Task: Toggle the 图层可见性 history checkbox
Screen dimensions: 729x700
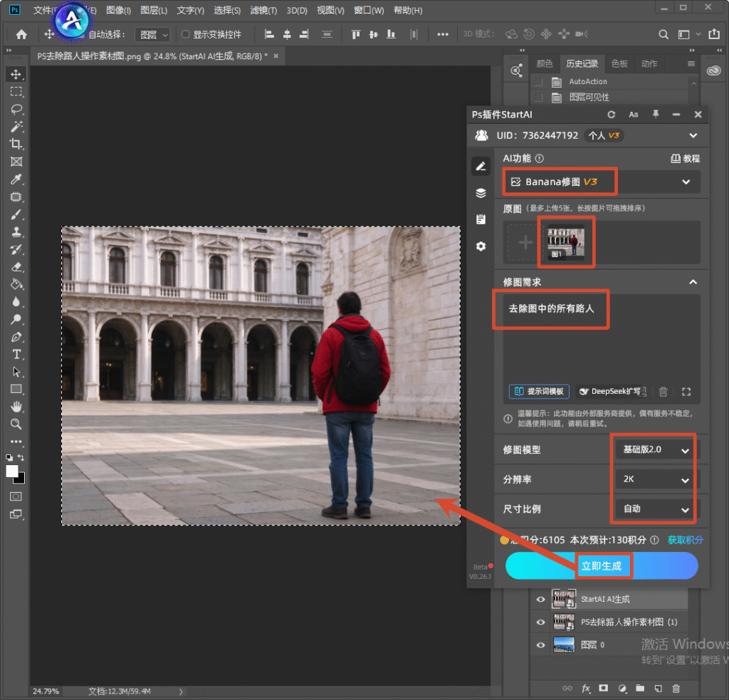Action: point(538,98)
